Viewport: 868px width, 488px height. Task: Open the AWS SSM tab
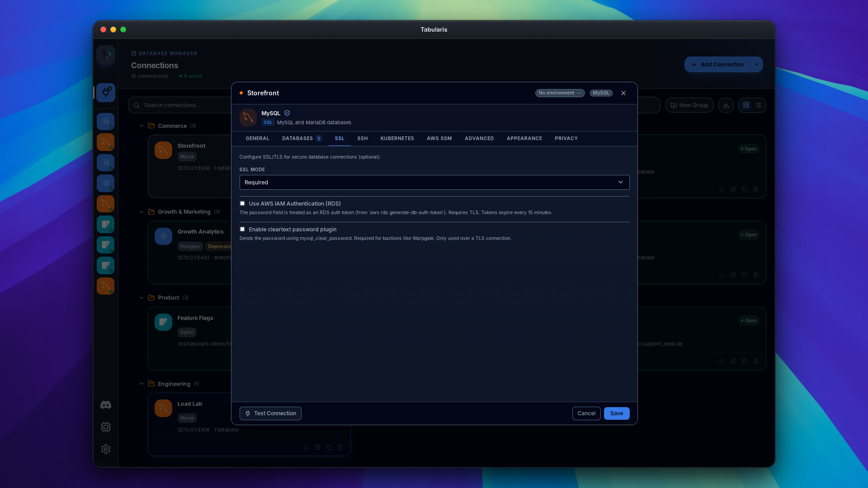(x=439, y=139)
